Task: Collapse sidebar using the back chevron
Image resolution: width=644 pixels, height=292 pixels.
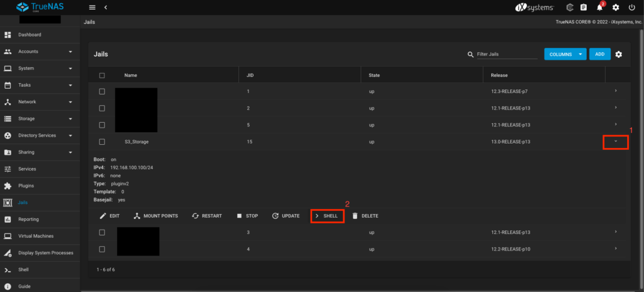Action: click(x=106, y=7)
